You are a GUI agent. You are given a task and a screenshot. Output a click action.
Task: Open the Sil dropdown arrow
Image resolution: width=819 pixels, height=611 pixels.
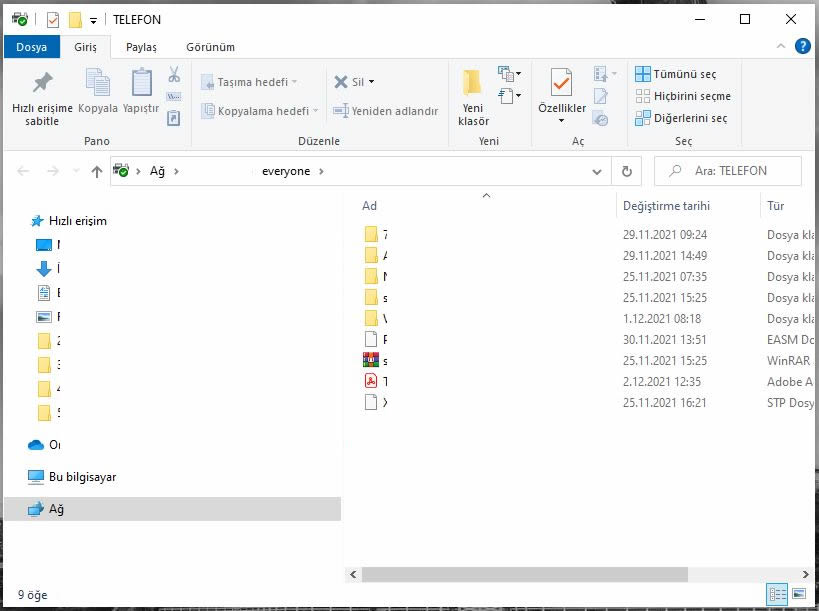pyautogui.click(x=371, y=82)
